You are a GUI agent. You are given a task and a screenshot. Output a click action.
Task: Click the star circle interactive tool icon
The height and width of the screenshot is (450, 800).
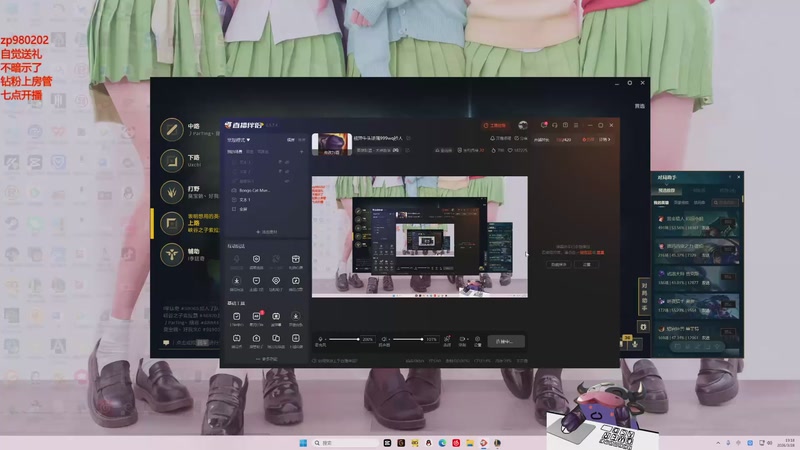click(x=236, y=281)
